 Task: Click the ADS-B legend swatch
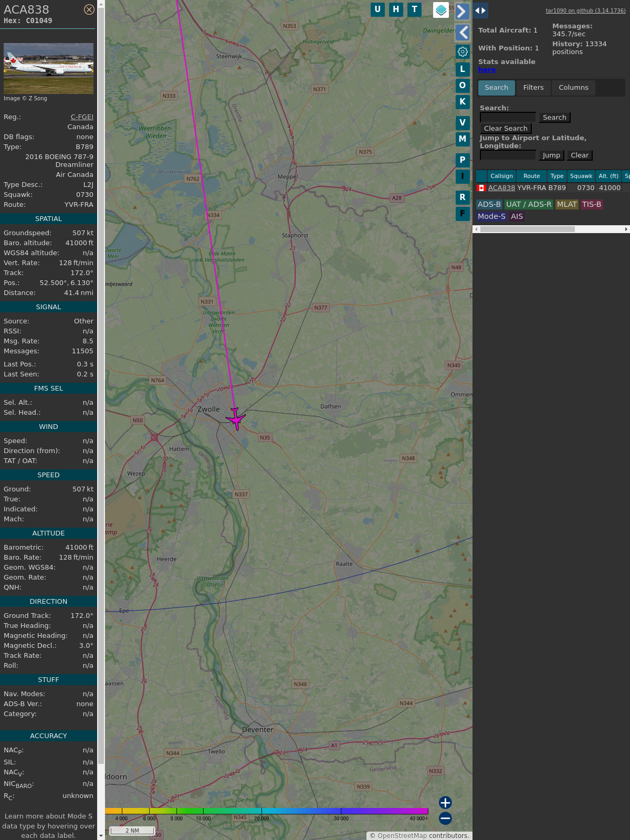tap(489, 205)
